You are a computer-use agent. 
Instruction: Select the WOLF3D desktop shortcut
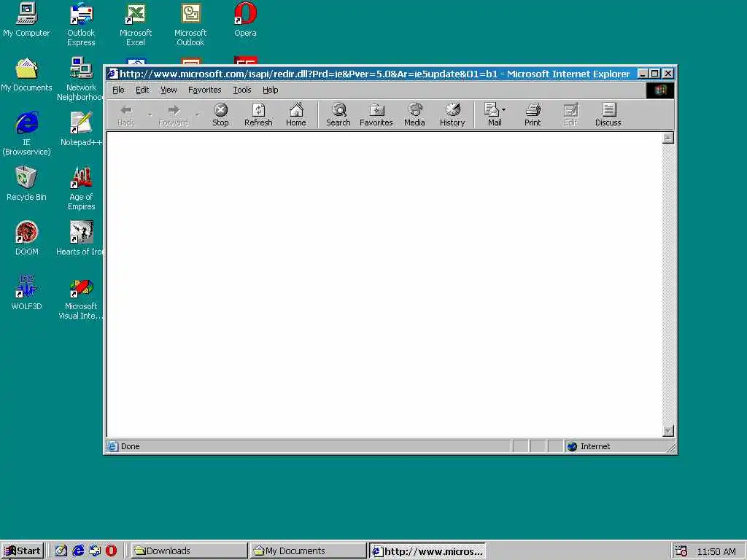(26, 293)
